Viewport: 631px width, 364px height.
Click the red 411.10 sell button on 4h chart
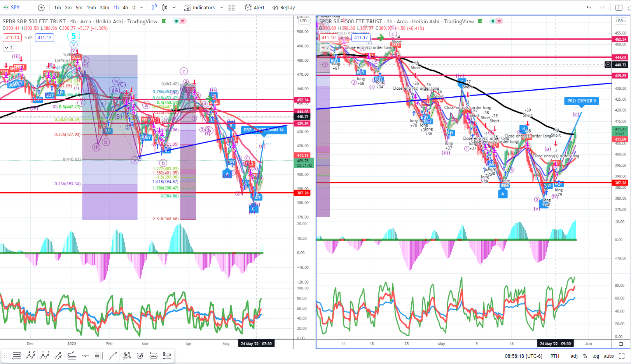pyautogui.click(x=12, y=38)
